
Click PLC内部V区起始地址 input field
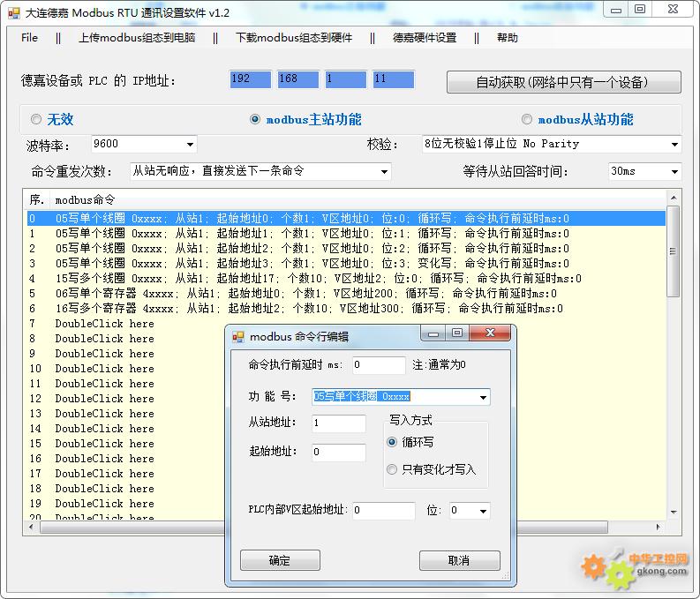[x=383, y=511]
